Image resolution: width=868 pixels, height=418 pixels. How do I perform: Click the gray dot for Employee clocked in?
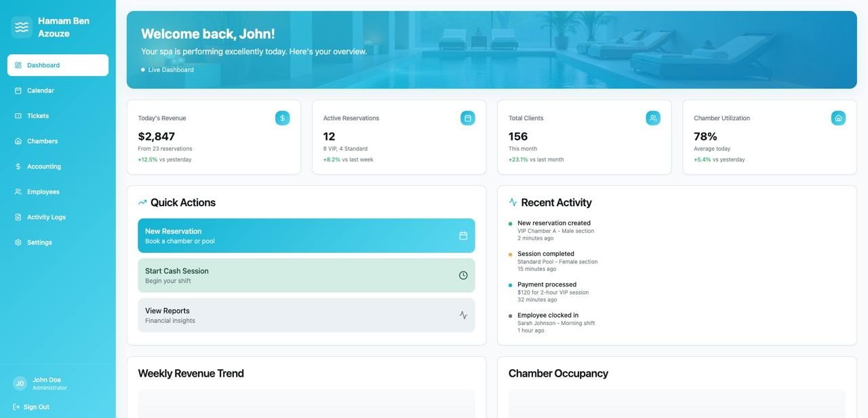511,316
